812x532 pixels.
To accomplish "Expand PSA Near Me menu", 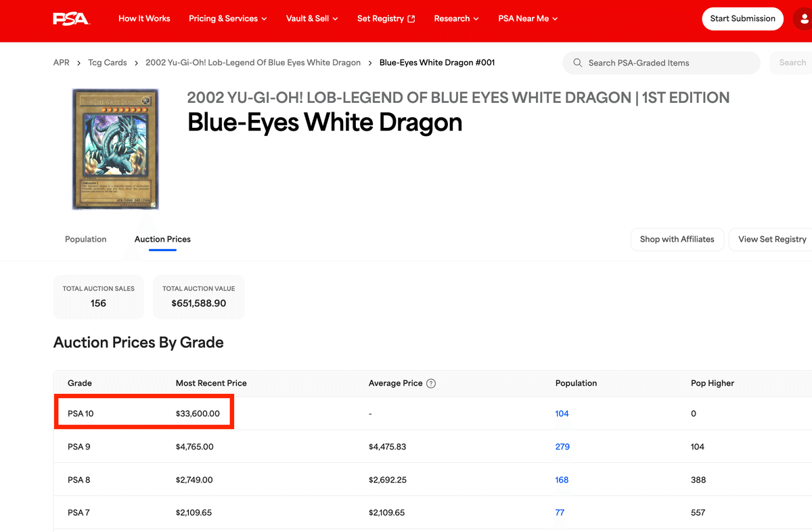I will coord(528,19).
